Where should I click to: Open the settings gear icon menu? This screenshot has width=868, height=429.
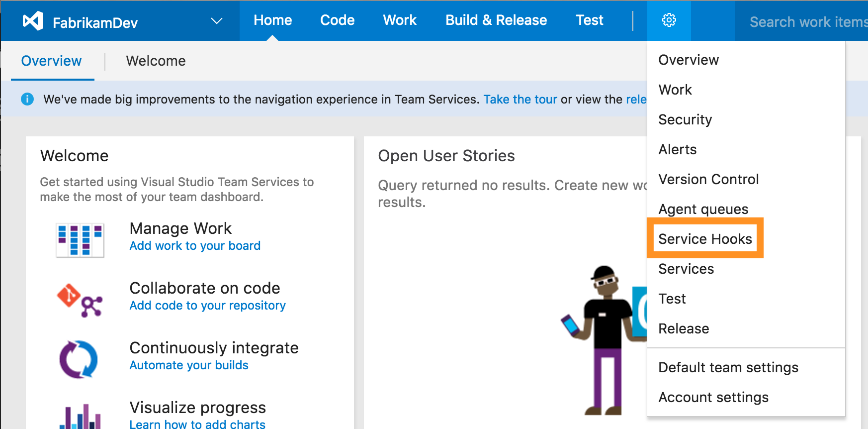click(x=669, y=20)
